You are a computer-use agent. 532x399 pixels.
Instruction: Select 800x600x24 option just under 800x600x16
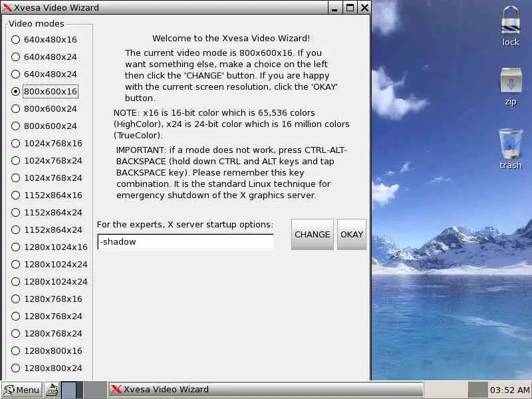(44, 109)
